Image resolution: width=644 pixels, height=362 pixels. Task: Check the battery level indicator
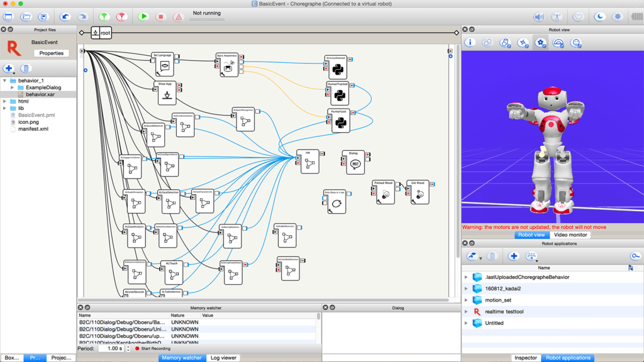click(637, 17)
